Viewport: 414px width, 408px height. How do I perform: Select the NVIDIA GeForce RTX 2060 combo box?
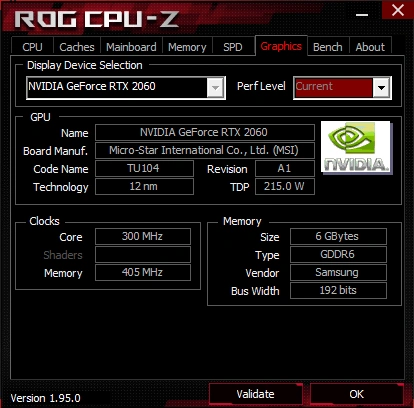coord(126,88)
